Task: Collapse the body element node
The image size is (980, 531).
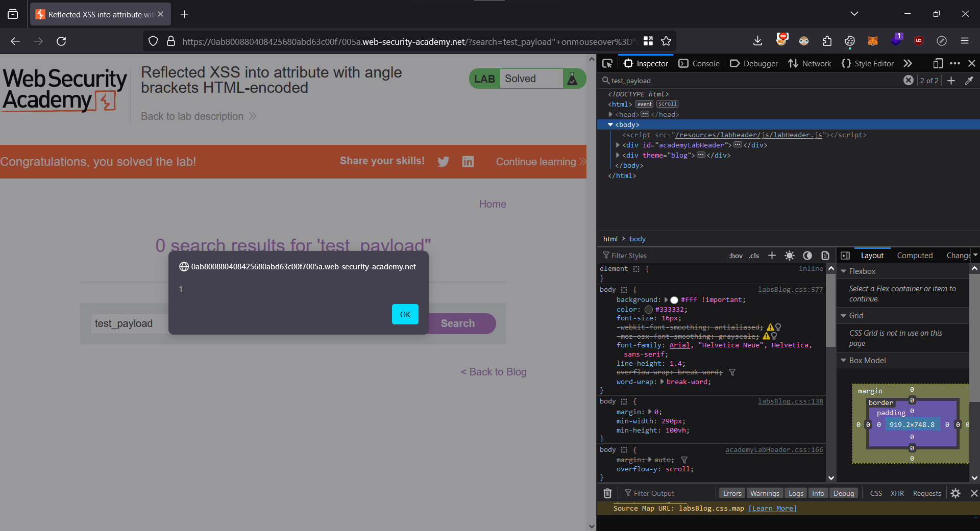Action: (x=610, y=124)
